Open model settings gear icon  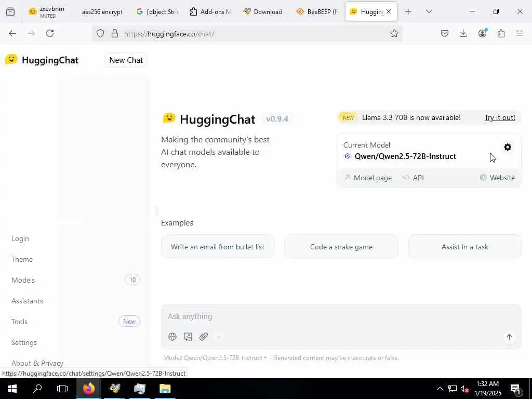pyautogui.click(x=507, y=147)
